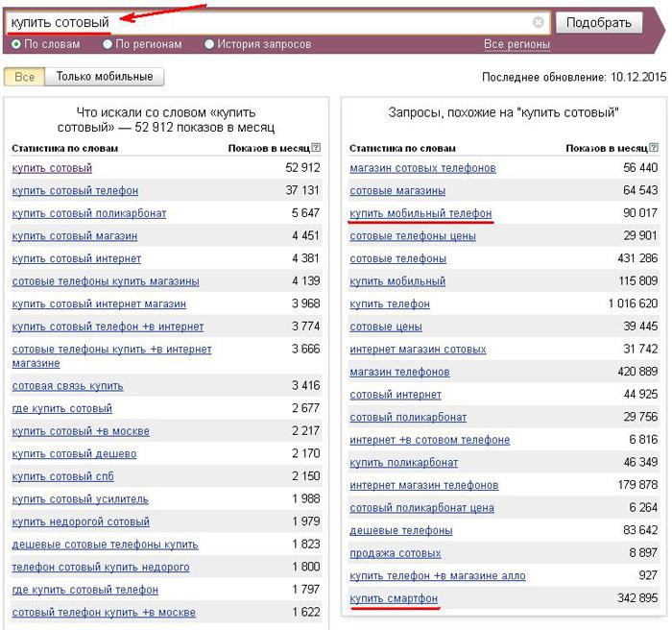Viewport: 672px width, 630px height.
Task: Open the "Все регионы" region selector
Action: click(516, 44)
